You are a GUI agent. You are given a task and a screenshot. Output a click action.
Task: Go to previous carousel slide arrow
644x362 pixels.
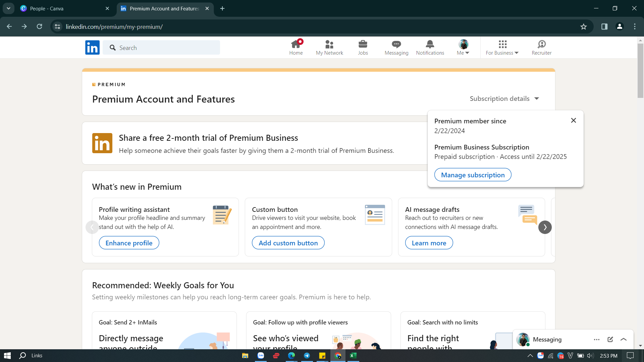[x=92, y=227]
